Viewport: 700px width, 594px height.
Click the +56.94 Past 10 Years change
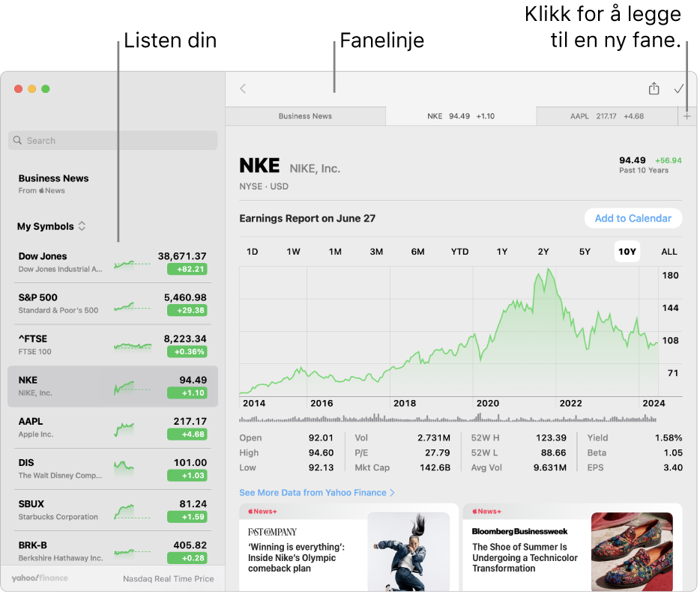coord(669,160)
